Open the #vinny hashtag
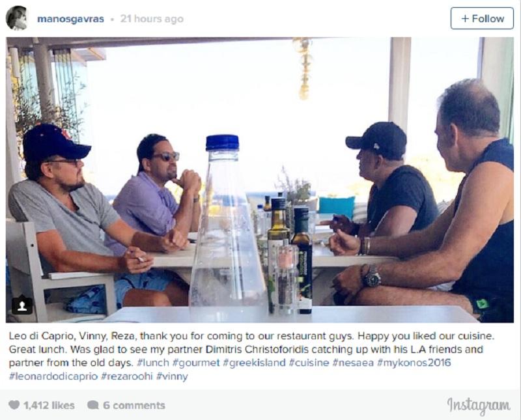Screen dimensions: 521x420 coord(172,376)
